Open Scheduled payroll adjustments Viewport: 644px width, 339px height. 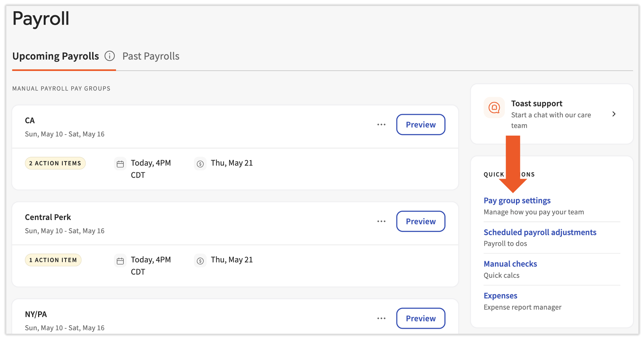click(x=540, y=232)
